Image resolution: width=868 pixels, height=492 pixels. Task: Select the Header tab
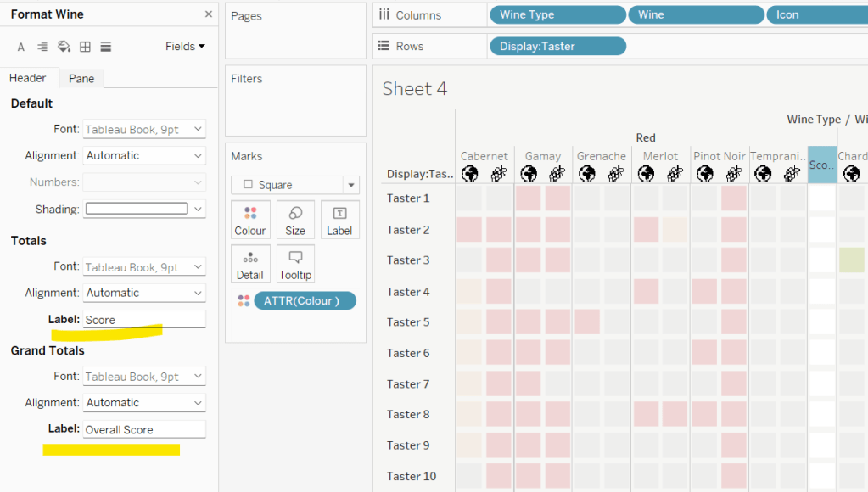(28, 78)
